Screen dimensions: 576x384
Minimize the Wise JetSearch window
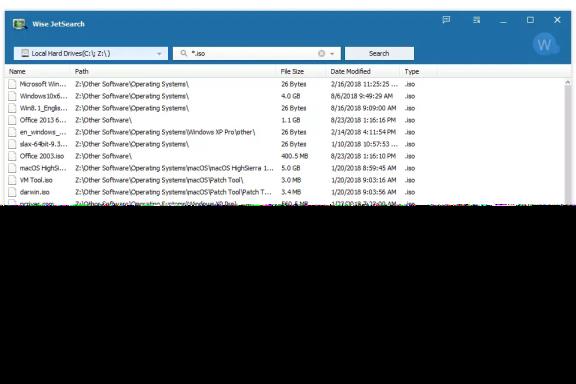(503, 20)
